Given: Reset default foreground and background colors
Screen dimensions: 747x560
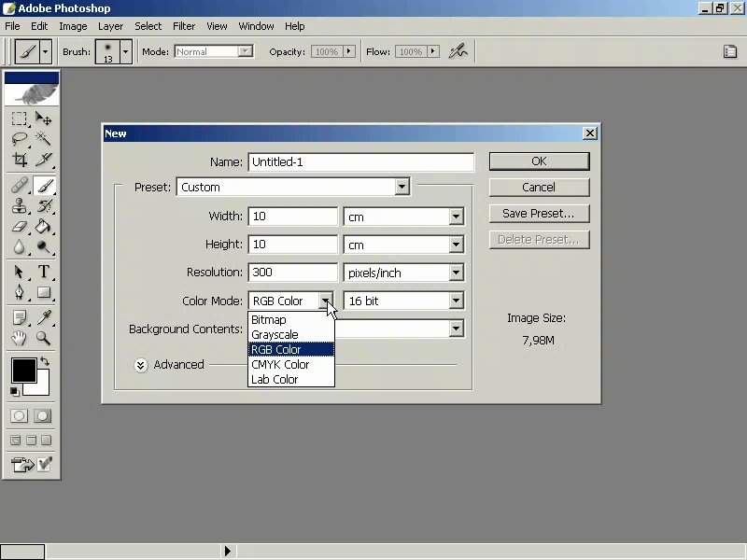Looking at the screenshot, I should coord(14,391).
